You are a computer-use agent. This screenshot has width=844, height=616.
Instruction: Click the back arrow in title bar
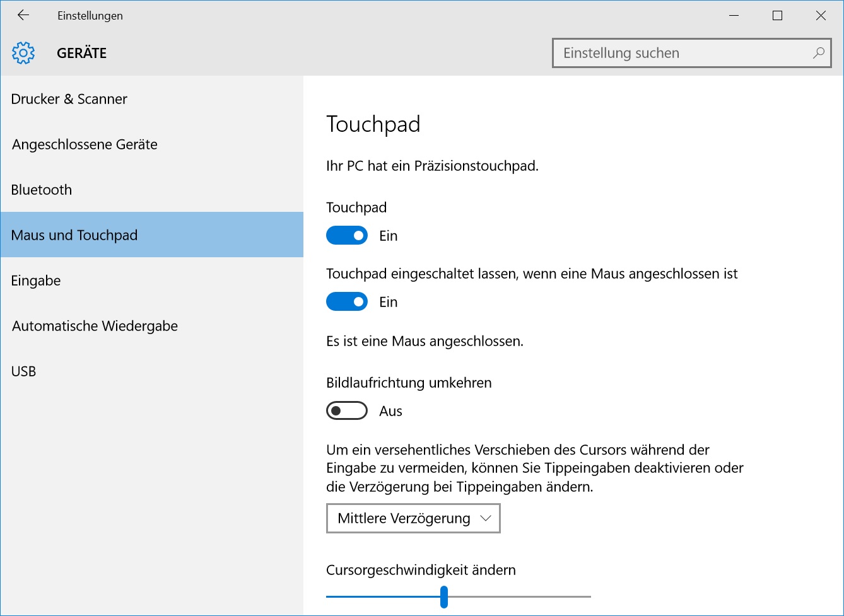coord(23,15)
